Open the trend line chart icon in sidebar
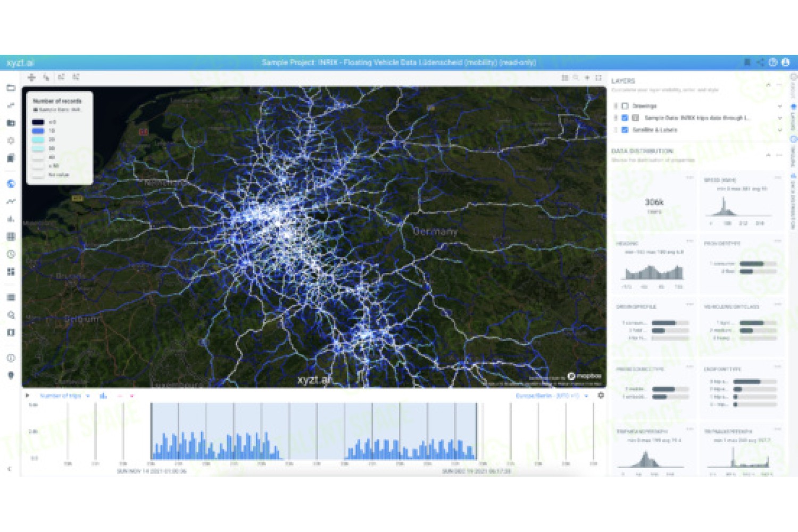Image resolution: width=798 pixels, height=532 pixels. point(11,202)
